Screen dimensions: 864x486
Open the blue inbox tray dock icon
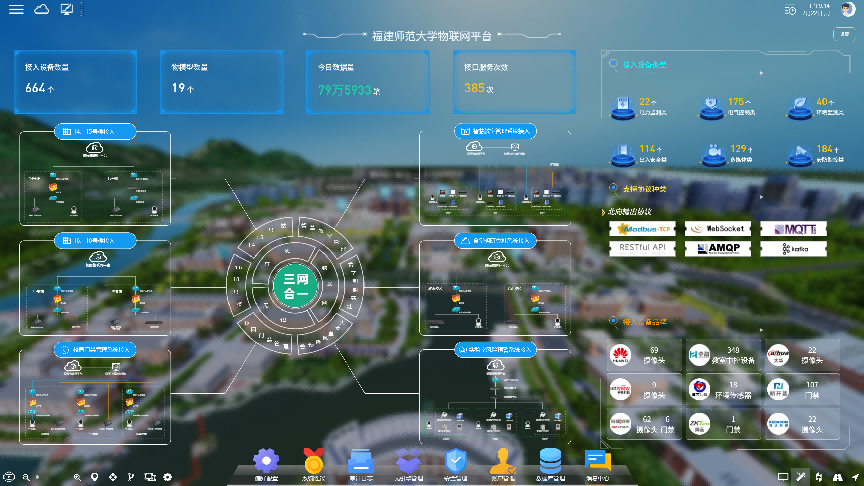click(361, 462)
